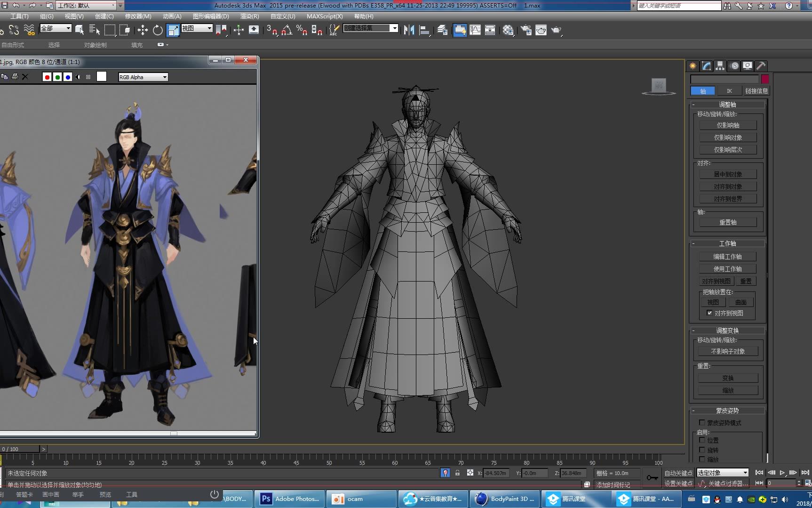Toggle the selection lock padlock icon

pos(457,473)
